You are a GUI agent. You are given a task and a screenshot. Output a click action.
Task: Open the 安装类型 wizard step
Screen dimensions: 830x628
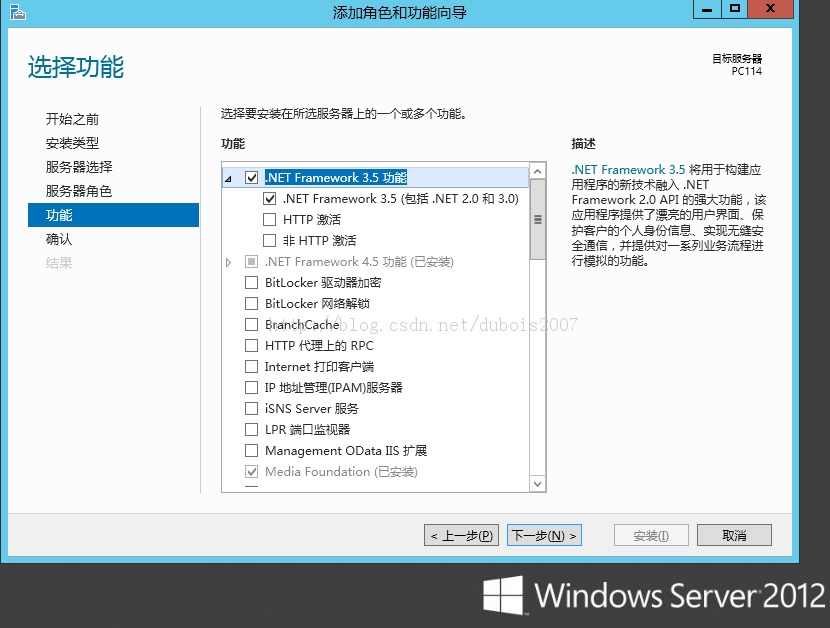pyautogui.click(x=72, y=143)
